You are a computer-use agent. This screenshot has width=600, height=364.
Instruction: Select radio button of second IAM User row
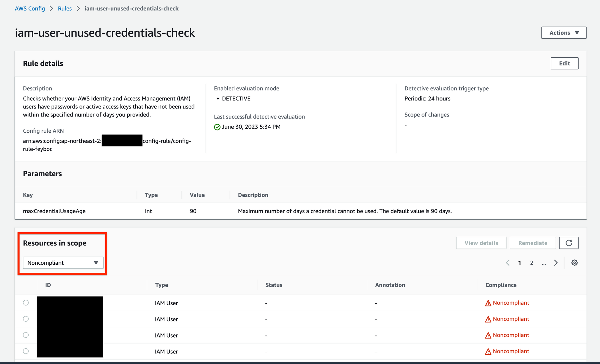click(26, 319)
